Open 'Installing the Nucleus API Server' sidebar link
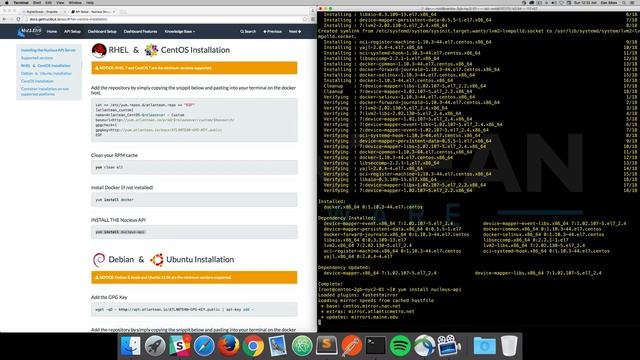Viewport: 640px width, 360px height. pos(48,50)
